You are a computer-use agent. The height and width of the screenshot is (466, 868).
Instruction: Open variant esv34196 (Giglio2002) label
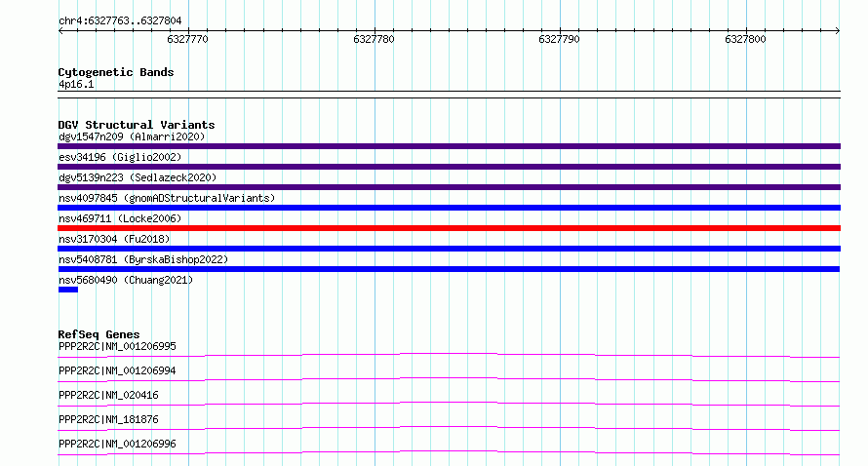120,157
